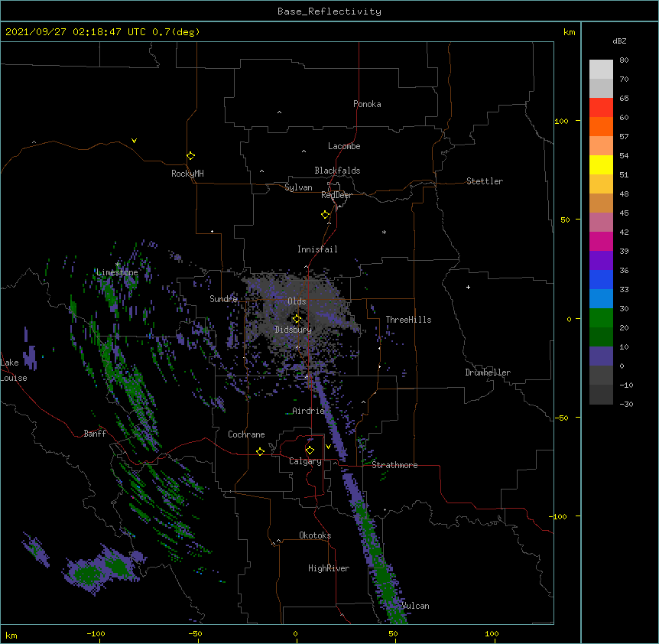Click the yellow marker above Calgary label
659x644 pixels.
point(310,450)
